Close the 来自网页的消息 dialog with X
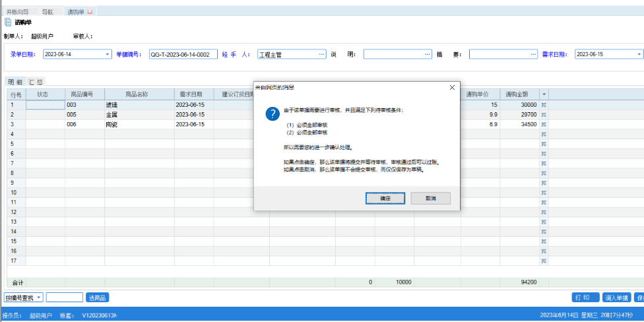This screenshot has height=322, width=644. (452, 87)
